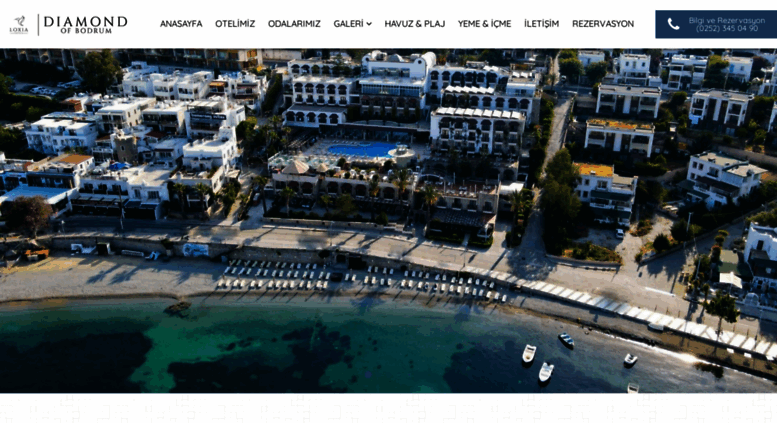Click the phone number (0252) 345 04 90
Viewport: 777px width, 423px height.
coord(726,29)
